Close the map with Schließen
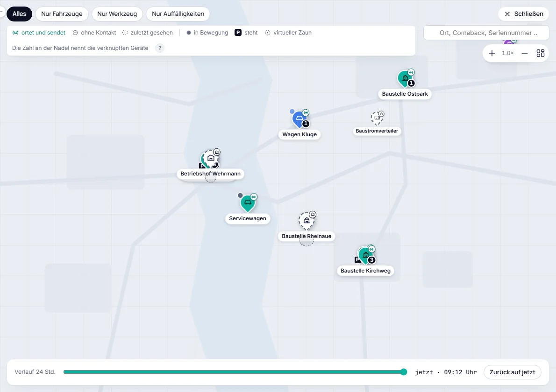The width and height of the screenshot is (556, 392). [x=524, y=14]
